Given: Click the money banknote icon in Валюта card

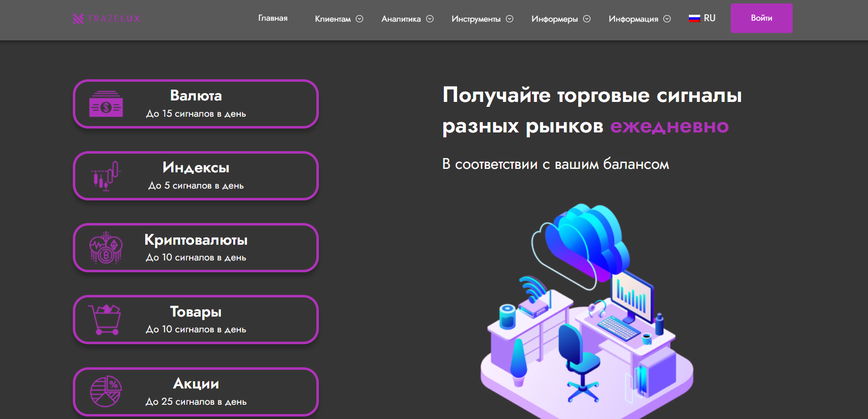Looking at the screenshot, I should (x=106, y=104).
